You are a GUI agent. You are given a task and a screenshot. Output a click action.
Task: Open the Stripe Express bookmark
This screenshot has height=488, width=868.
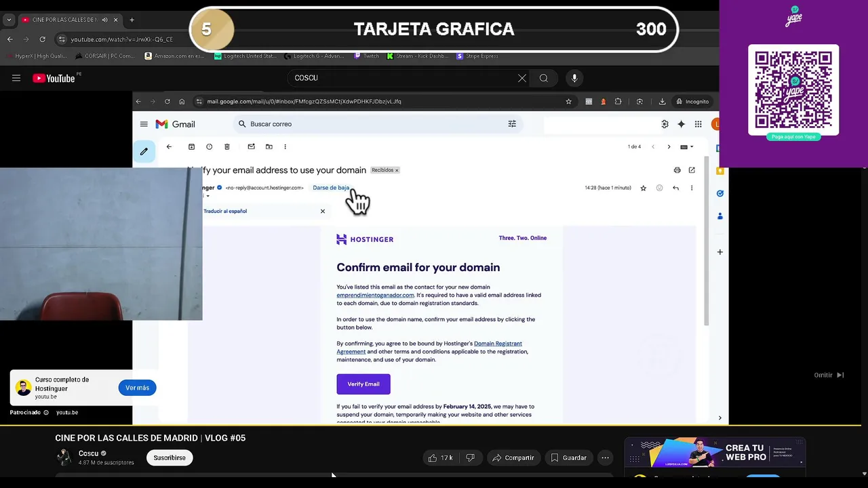478,56
